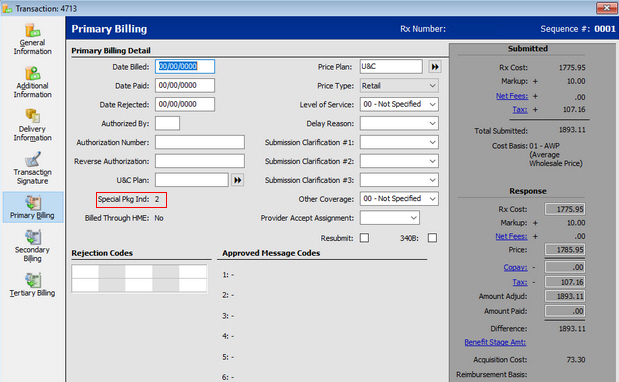Expand Submission Clarification #3 dropdown
Image resolution: width=619 pixels, height=382 pixels.
[x=399, y=180]
